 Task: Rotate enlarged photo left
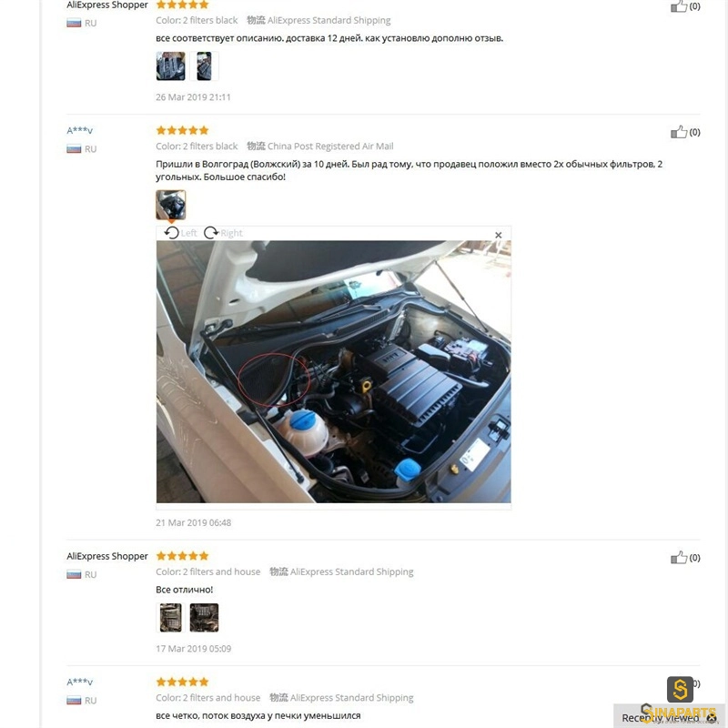click(180, 233)
